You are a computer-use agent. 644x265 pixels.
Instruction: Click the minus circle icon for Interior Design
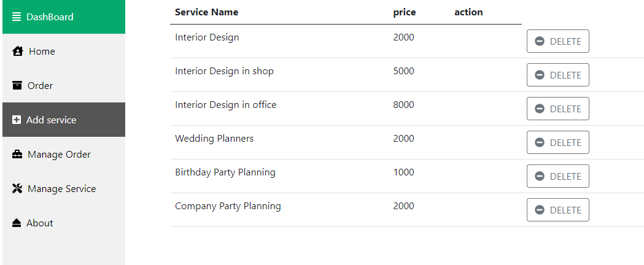click(x=540, y=42)
